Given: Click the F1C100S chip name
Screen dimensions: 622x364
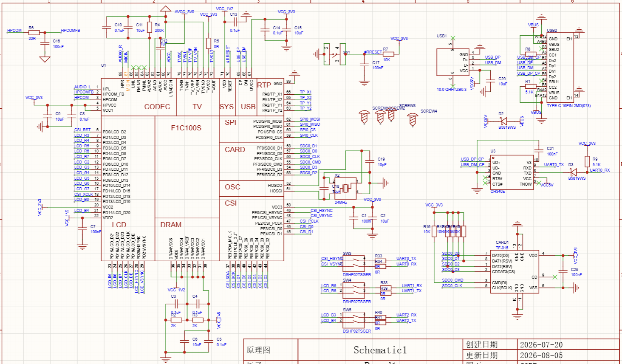Looking at the screenshot, I should pos(186,128).
